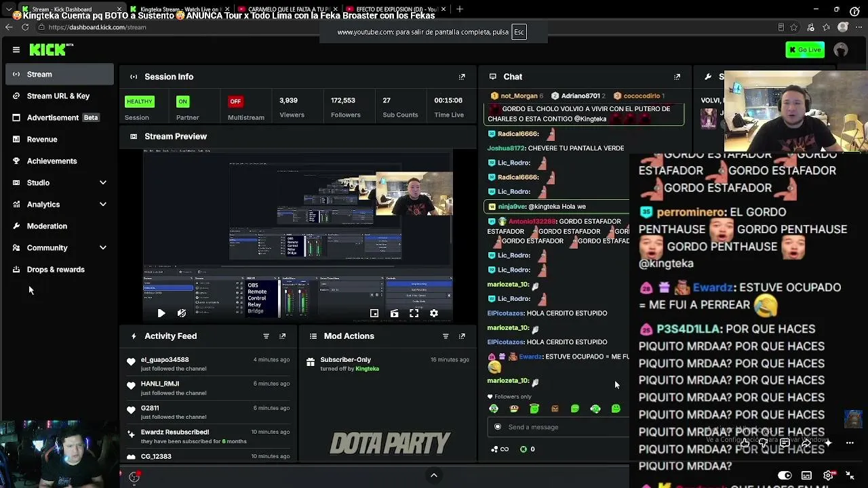
Task: Click ninja9ve username in chat
Action: (x=512, y=207)
